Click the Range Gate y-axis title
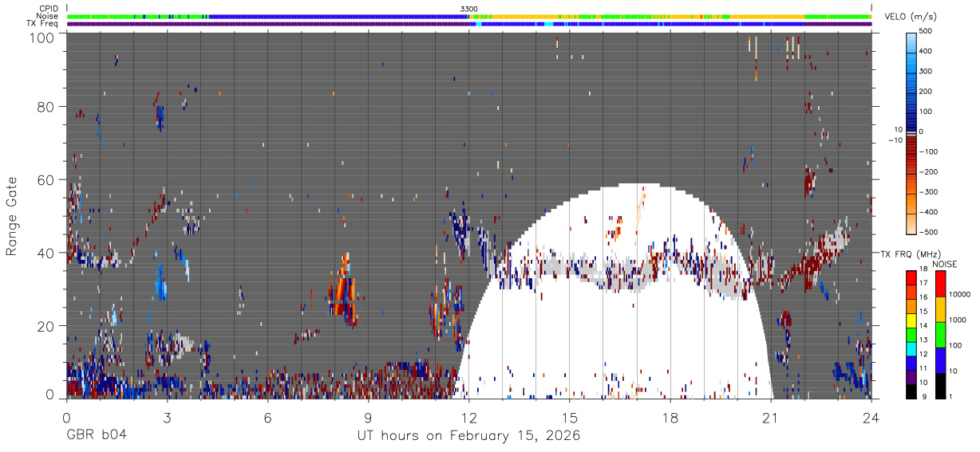Image resolution: width=980 pixels, height=452 pixels. [12, 215]
